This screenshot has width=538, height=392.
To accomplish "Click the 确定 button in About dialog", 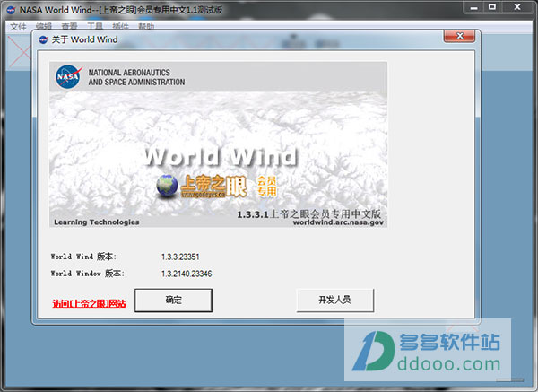I will [x=173, y=300].
